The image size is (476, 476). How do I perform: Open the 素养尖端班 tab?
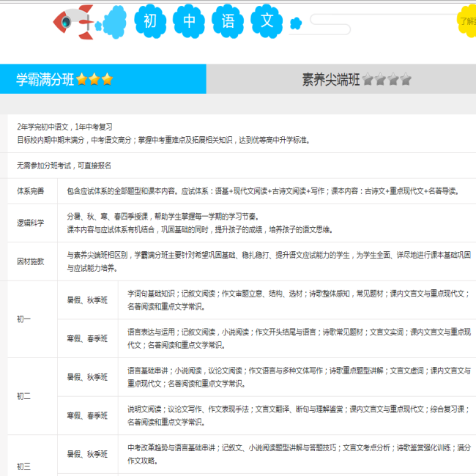331,80
